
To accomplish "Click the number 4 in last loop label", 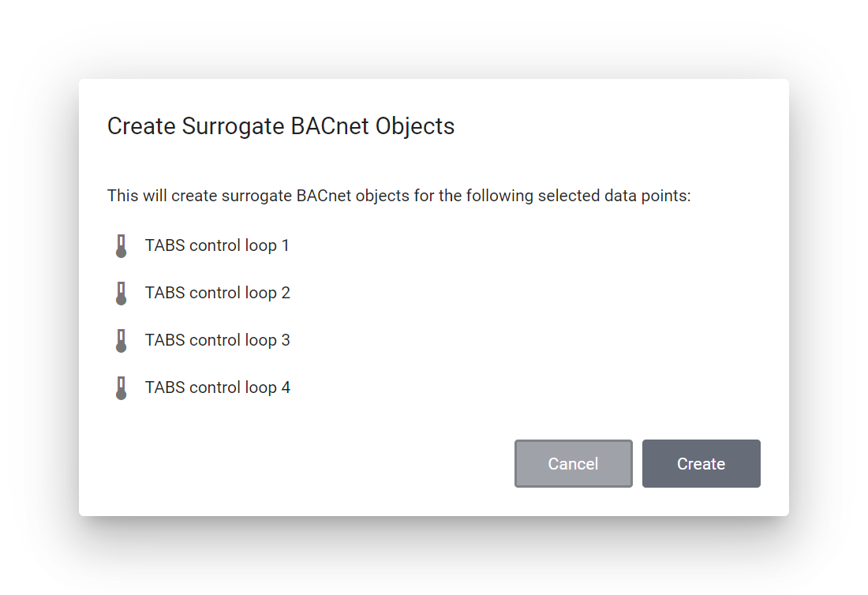I will point(286,387).
